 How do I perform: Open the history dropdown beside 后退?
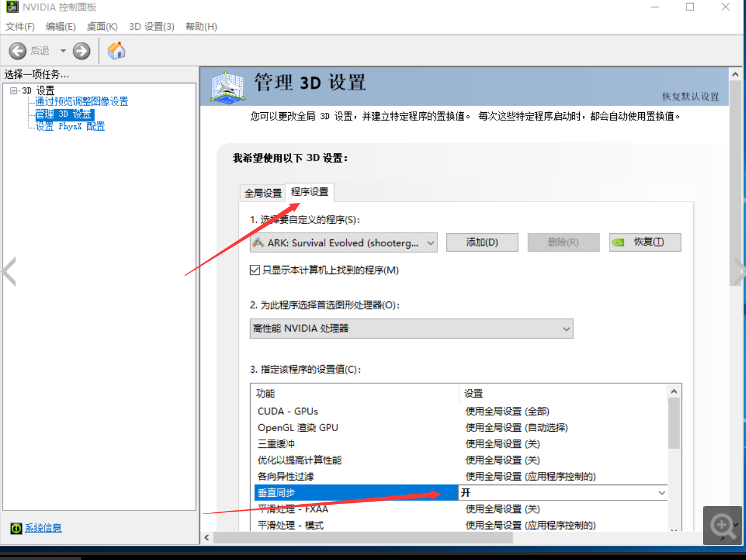coord(63,51)
